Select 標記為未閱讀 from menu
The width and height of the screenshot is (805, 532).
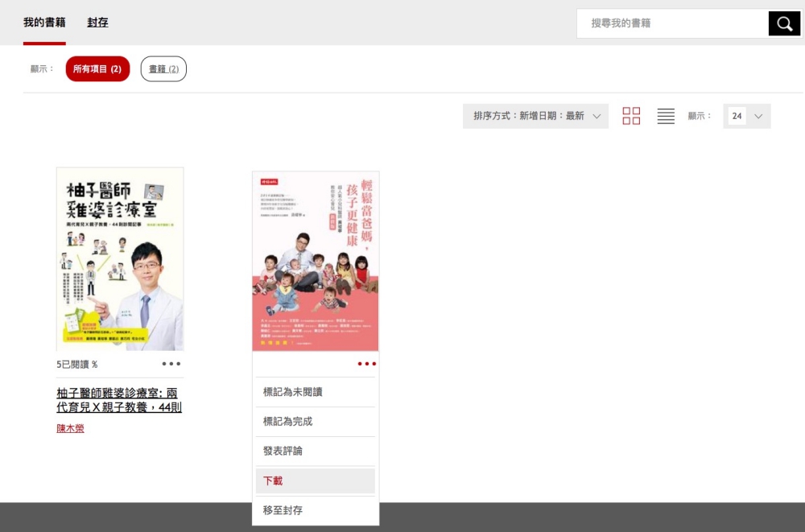point(316,392)
